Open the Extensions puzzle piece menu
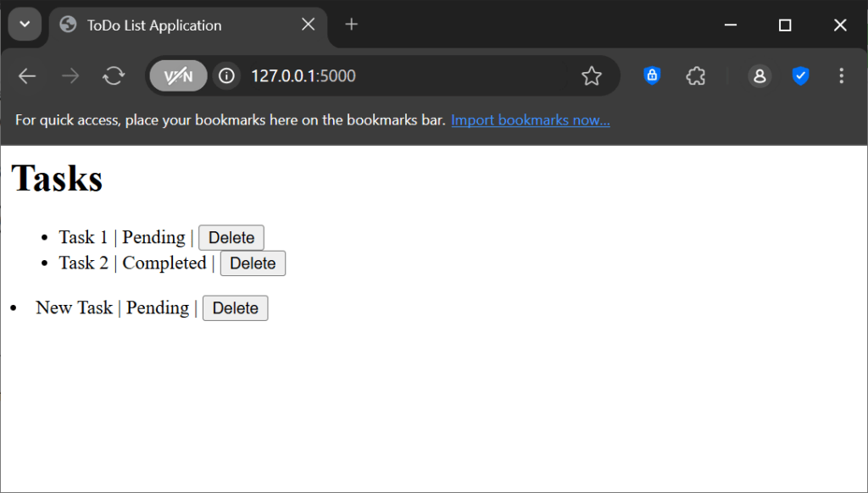This screenshot has width=868, height=493. point(696,75)
